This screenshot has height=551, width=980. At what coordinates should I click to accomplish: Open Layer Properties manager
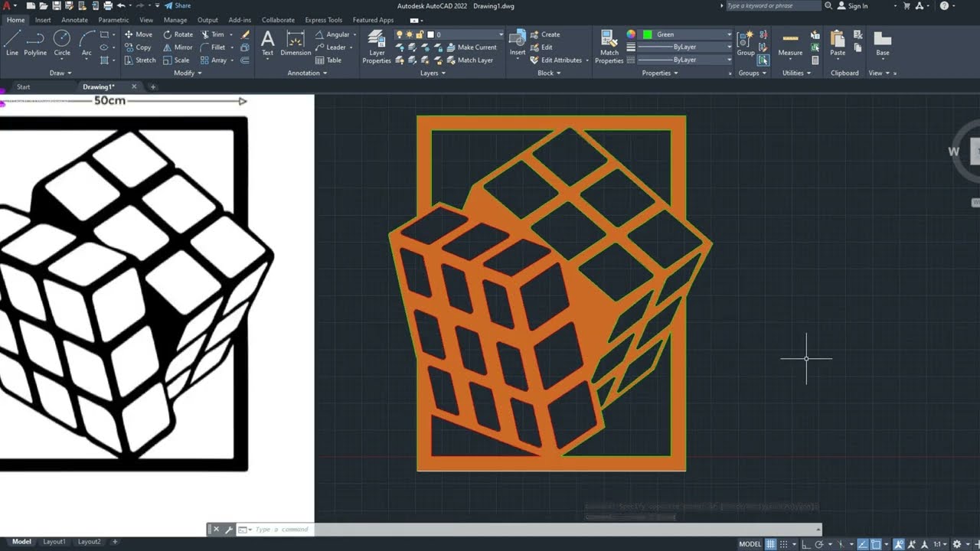pyautogui.click(x=377, y=47)
